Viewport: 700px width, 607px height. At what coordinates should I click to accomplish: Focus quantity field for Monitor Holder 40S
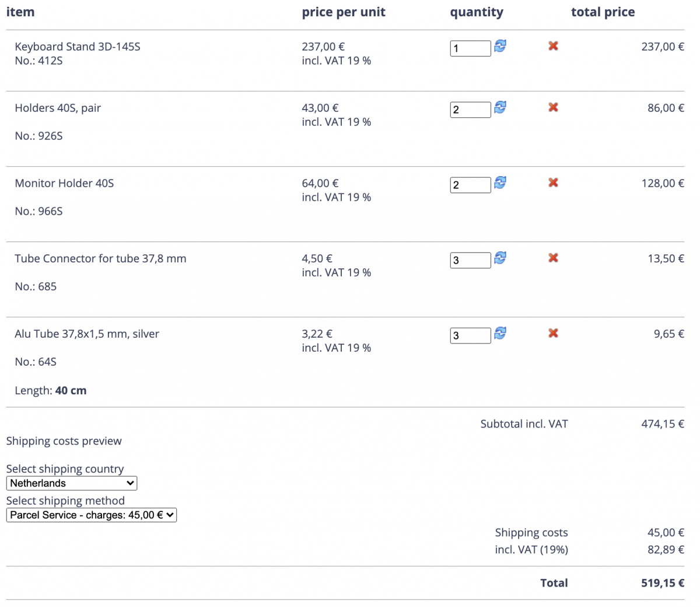pos(471,185)
